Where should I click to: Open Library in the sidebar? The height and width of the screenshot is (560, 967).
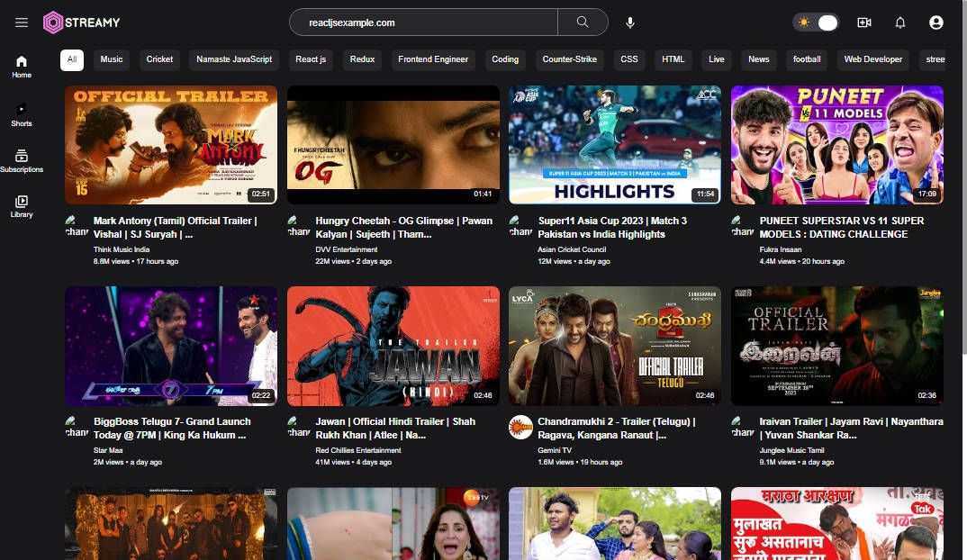[x=22, y=206]
